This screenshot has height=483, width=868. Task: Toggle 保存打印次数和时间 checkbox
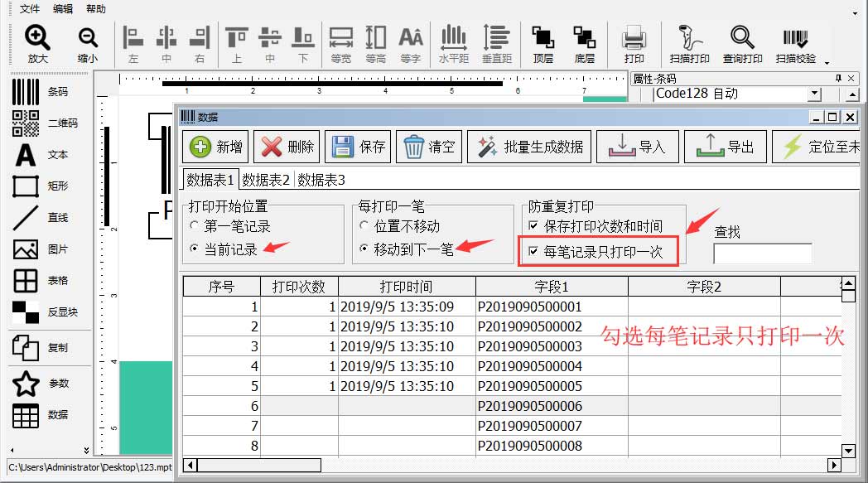click(x=533, y=226)
